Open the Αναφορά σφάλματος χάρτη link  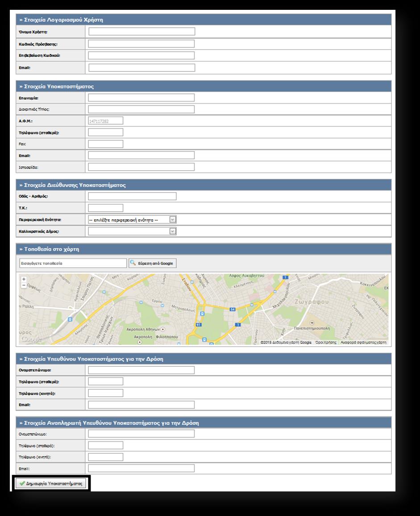363,343
